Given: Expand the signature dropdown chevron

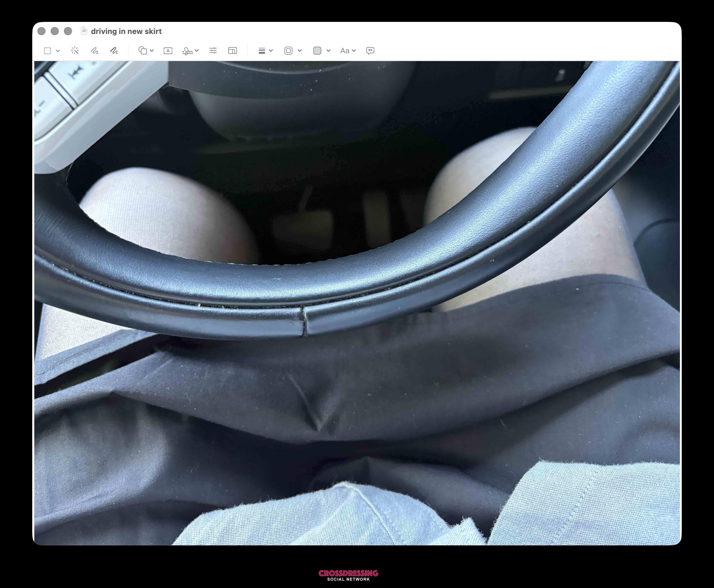Looking at the screenshot, I should click(x=197, y=51).
